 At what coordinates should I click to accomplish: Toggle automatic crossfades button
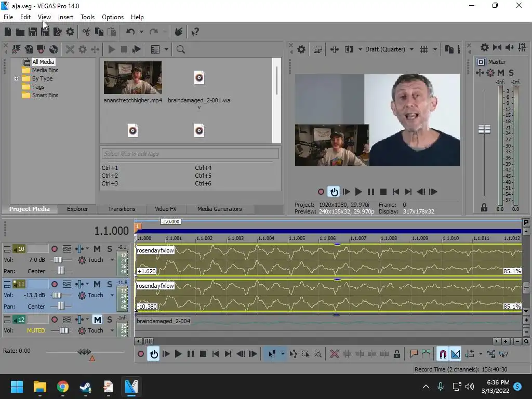(456, 354)
